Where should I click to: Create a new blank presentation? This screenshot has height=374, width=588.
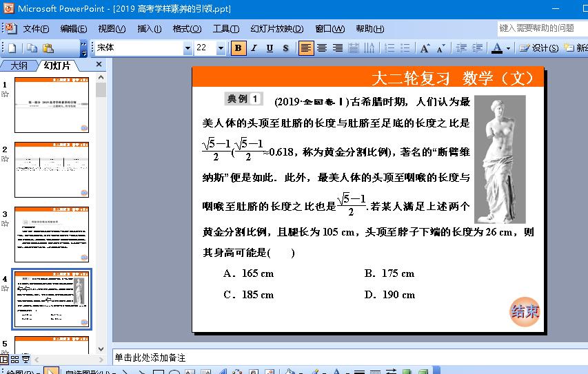coord(12,48)
